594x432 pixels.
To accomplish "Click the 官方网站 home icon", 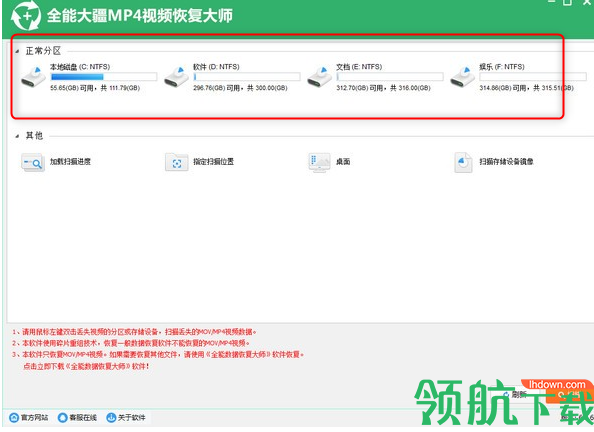I will pos(14,418).
